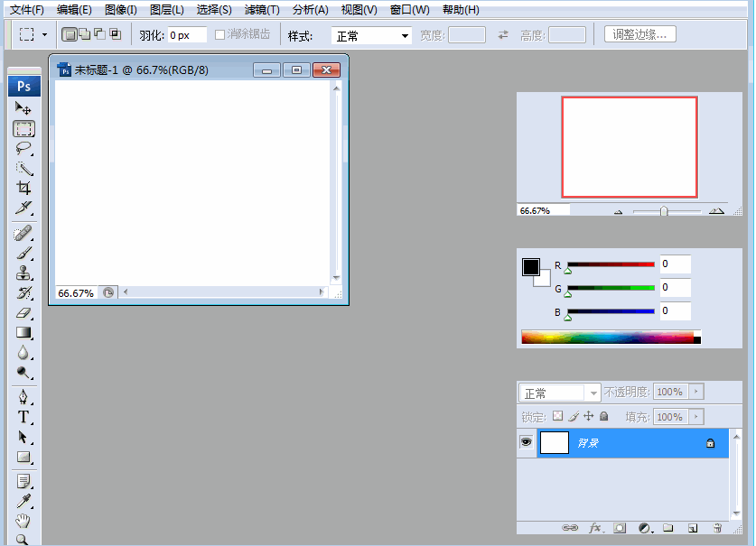Viewport: 756px width, 546px height.
Task: Click Navigator zoom in button
Action: [716, 210]
